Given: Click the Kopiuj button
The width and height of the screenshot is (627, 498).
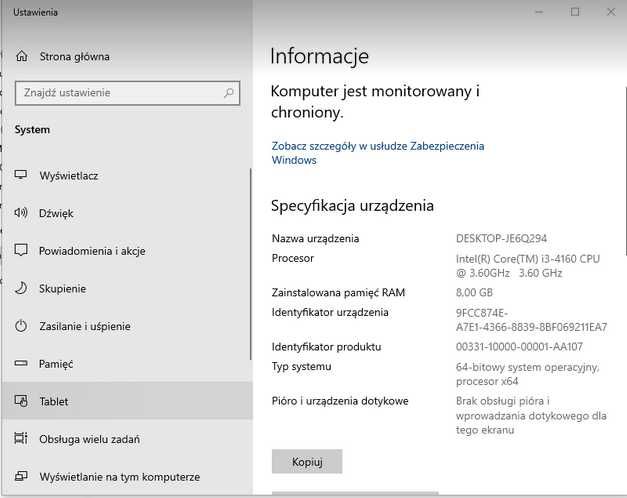Looking at the screenshot, I should (x=307, y=462).
